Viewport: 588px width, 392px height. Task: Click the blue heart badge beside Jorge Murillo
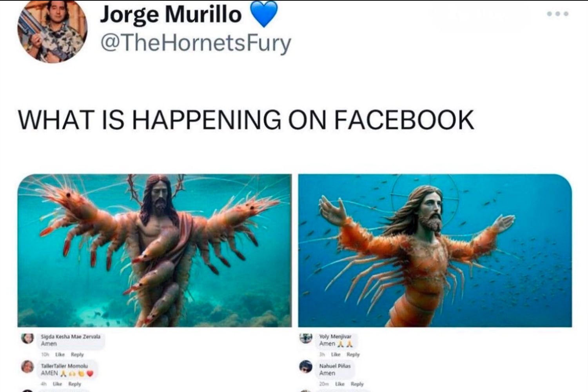(x=263, y=14)
